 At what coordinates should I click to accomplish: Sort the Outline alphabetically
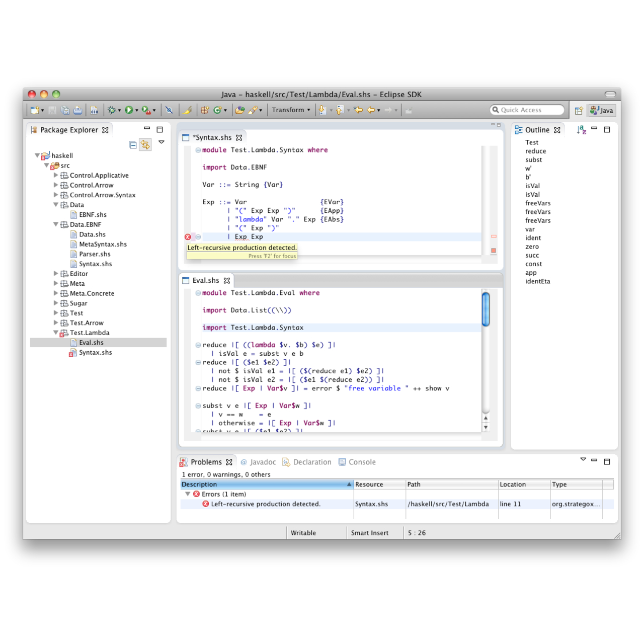581,130
